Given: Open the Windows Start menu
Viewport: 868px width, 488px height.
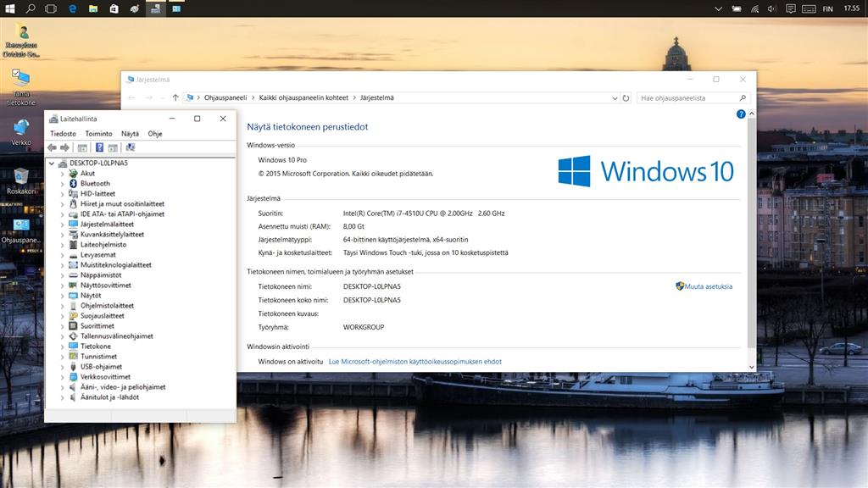Looking at the screenshot, I should coord(10,8).
